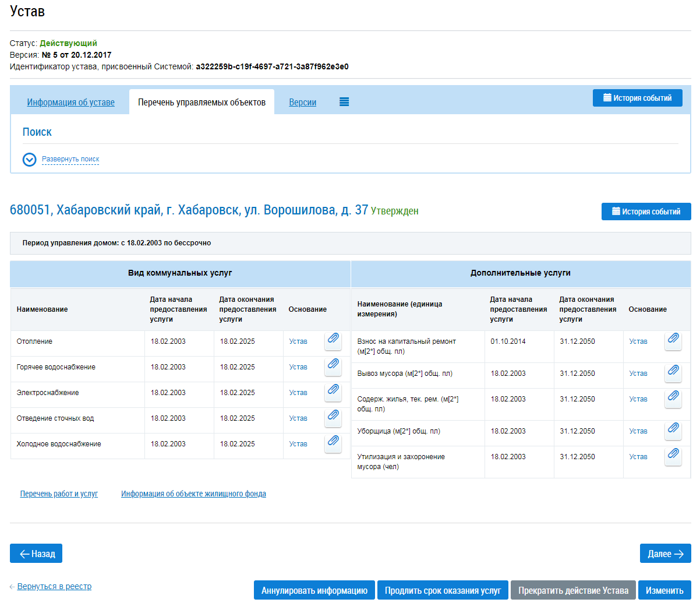Viewport: 700px width, 606px height.
Task: Open attachment paperclip for Взнос на капитальный ремонт
Action: pos(673,341)
